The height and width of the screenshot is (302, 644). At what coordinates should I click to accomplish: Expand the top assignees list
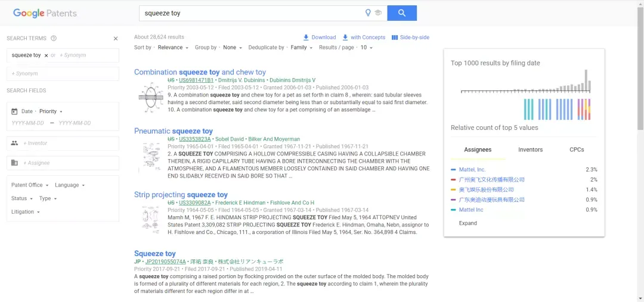pyautogui.click(x=468, y=223)
